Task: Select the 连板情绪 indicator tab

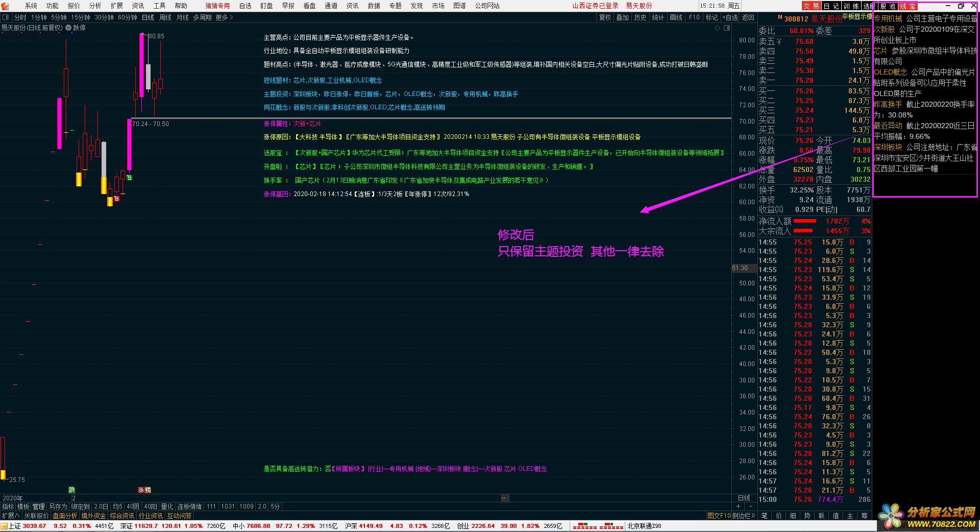Action: (x=190, y=506)
